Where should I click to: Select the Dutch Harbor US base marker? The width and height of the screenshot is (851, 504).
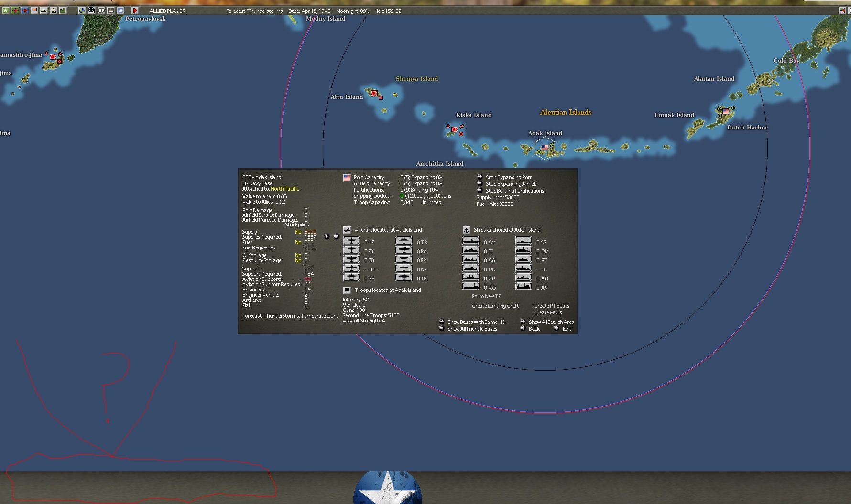(x=725, y=111)
